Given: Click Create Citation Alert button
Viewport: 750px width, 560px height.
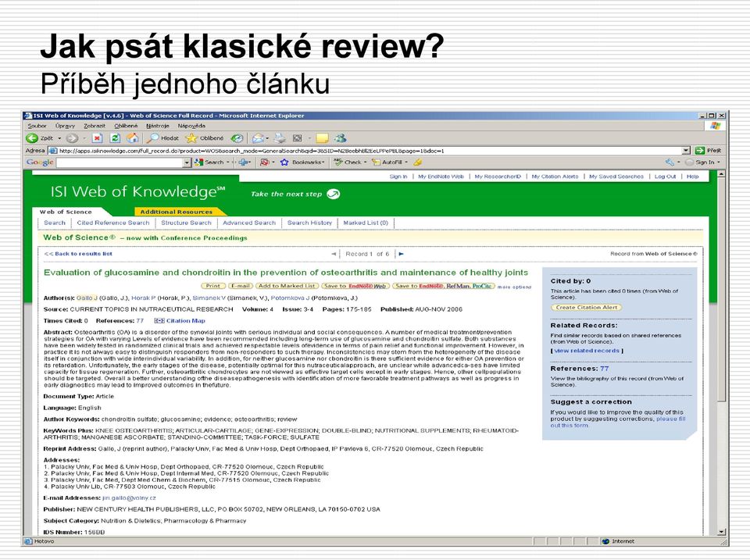Looking at the screenshot, I should click(587, 308).
